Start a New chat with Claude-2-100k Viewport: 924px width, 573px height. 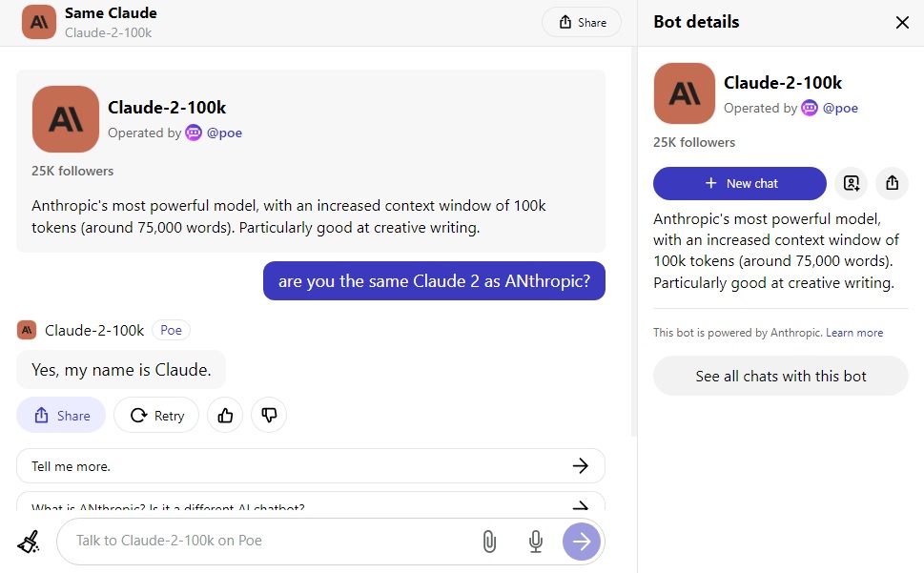(x=740, y=183)
